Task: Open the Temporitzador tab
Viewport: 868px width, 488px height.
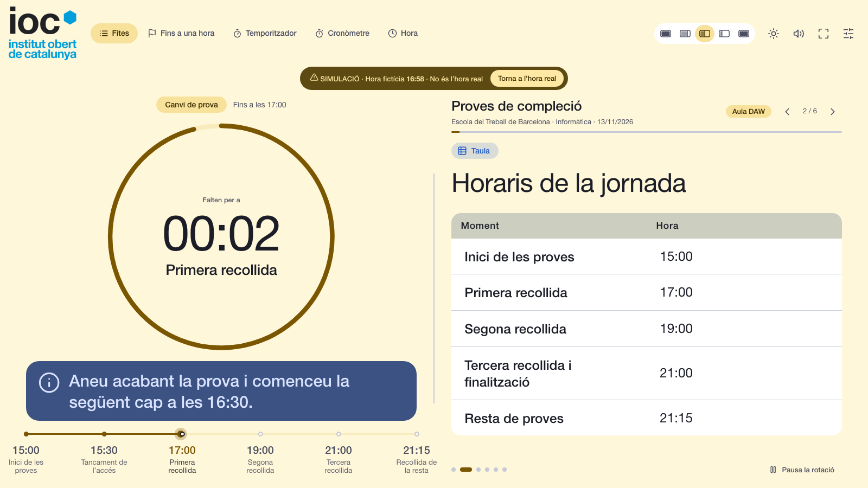Action: pos(265,33)
